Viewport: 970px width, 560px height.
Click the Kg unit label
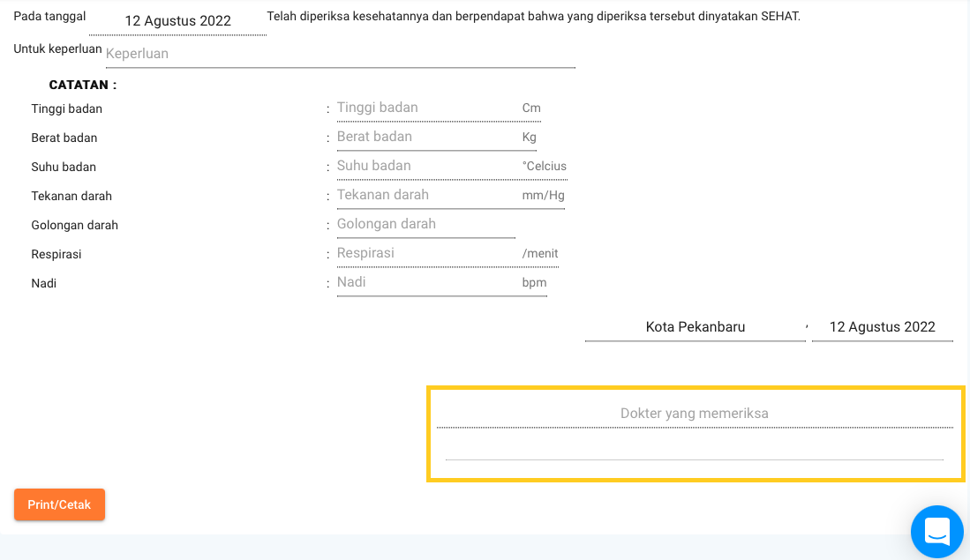coord(529,138)
